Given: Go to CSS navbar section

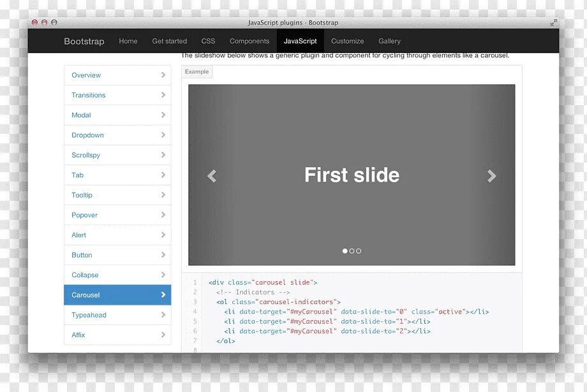Looking at the screenshot, I should pos(208,41).
